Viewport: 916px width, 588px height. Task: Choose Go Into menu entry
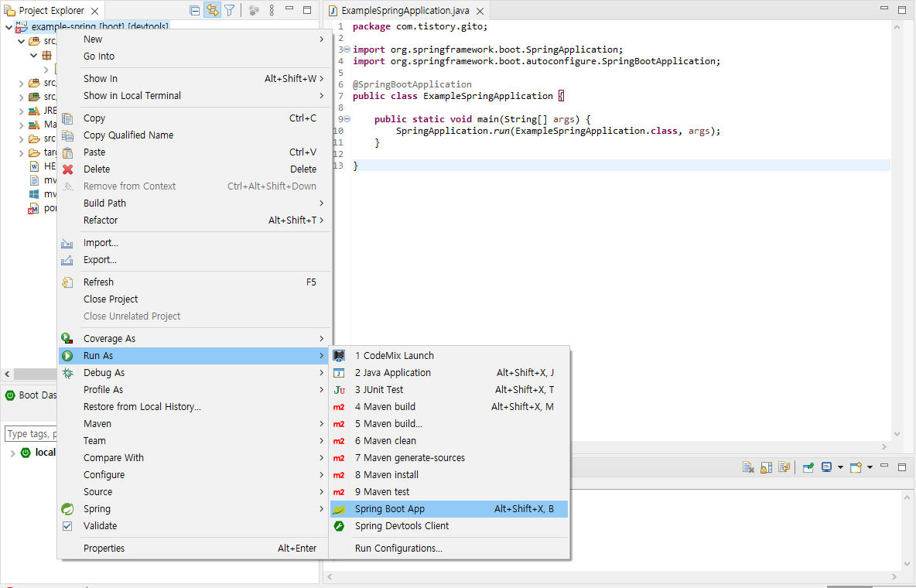coord(194,56)
